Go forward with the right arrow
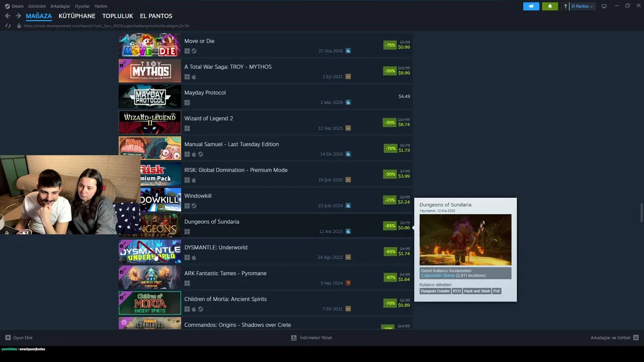Viewport: 644px width, 362px height. [x=18, y=16]
